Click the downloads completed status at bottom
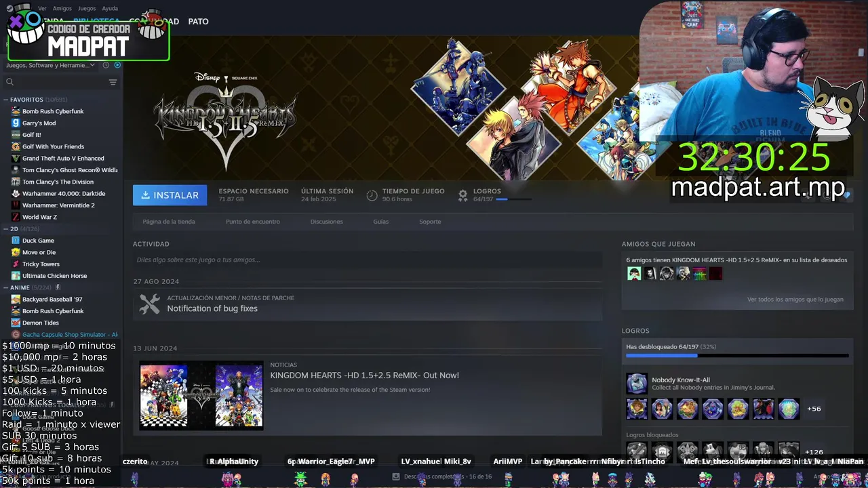Screen dimensions: 868x488 442,476
